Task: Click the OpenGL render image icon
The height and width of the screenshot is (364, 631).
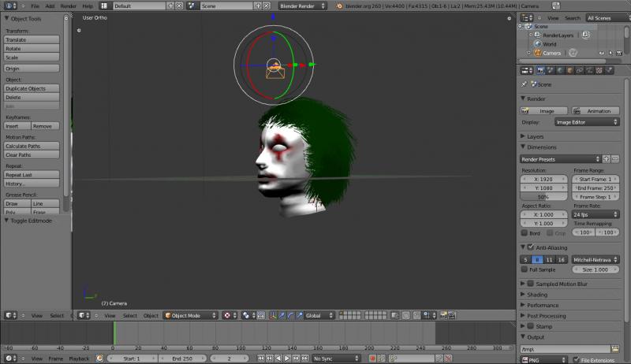Action: click(443, 315)
